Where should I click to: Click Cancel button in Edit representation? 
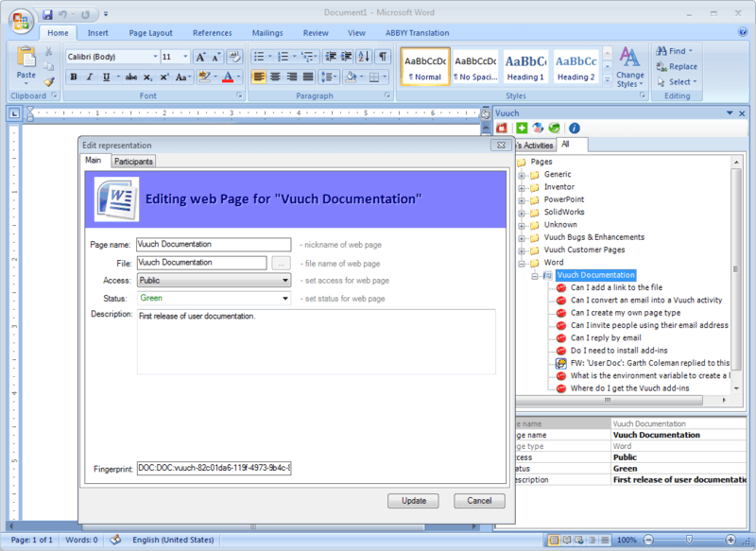pyautogui.click(x=479, y=501)
